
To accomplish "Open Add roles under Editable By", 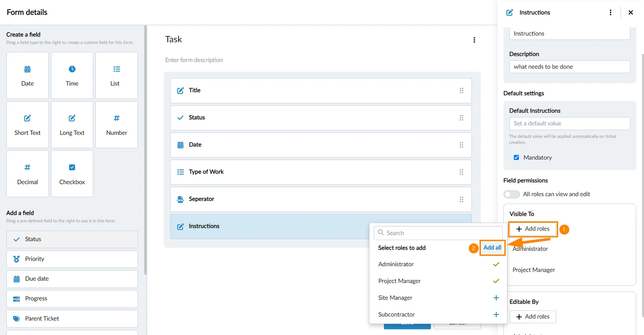I will click(x=533, y=317).
